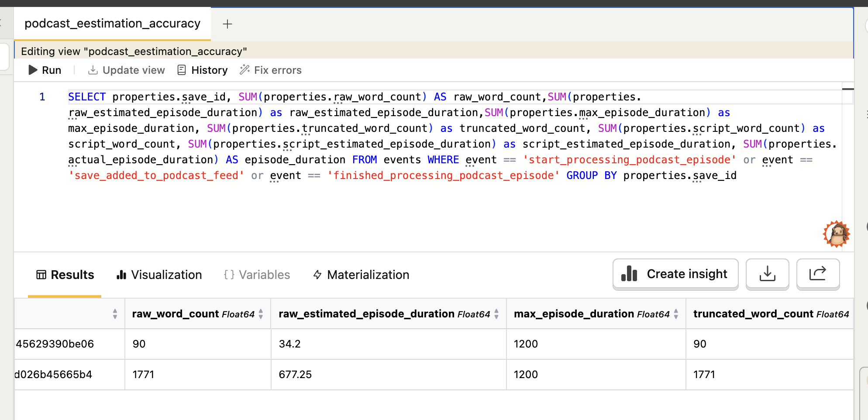Click the share/export results icon

(x=818, y=274)
